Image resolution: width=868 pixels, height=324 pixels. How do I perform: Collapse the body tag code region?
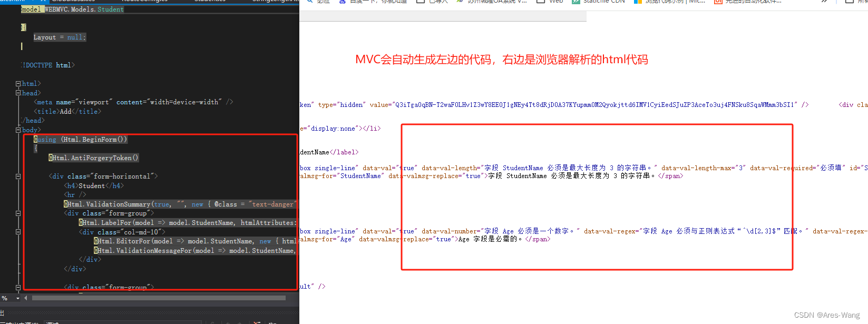pyautogui.click(x=18, y=130)
